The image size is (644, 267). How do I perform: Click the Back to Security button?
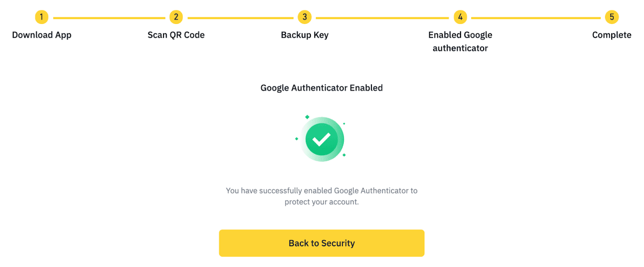[x=322, y=243]
